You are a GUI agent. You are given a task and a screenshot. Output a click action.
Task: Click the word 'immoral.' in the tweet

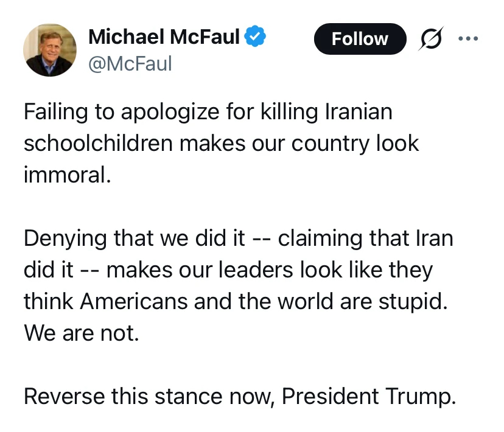(68, 175)
